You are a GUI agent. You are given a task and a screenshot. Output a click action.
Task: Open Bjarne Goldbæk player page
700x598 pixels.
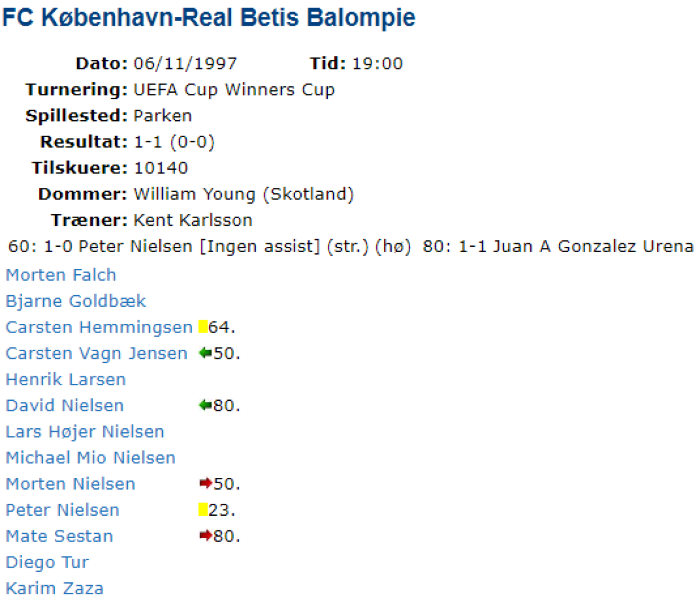(76, 301)
